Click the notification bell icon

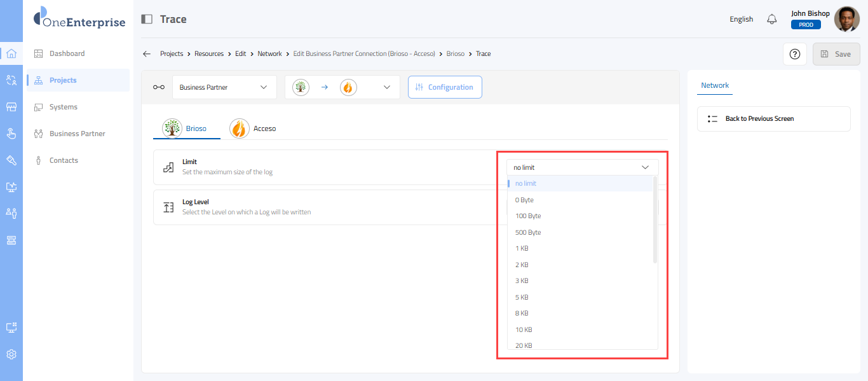(x=771, y=19)
